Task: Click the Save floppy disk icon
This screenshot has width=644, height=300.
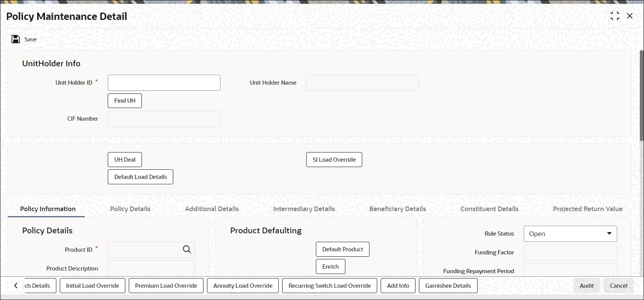Action: pyautogui.click(x=16, y=39)
